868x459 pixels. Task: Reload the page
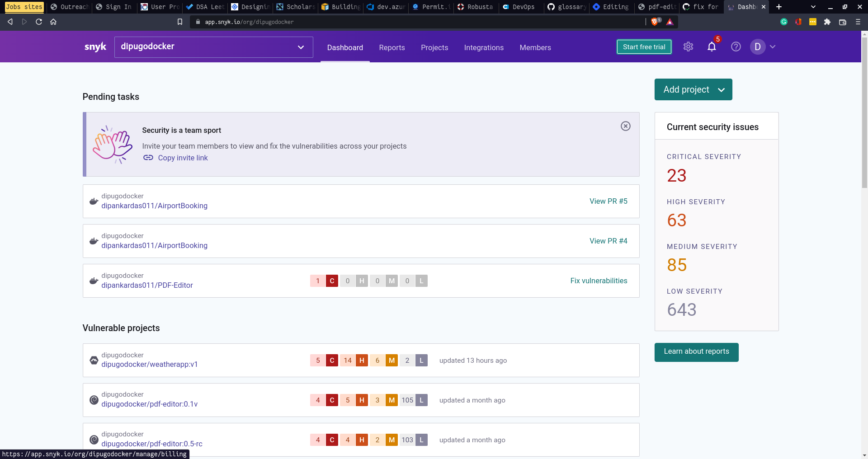coord(39,22)
